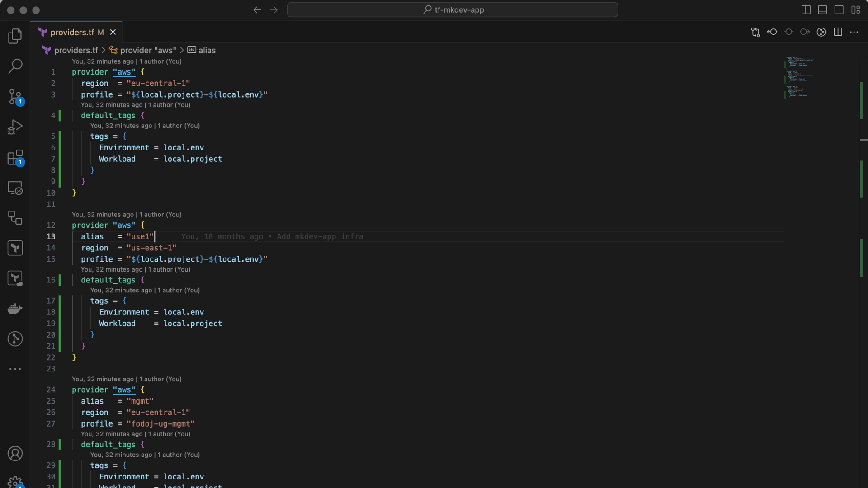
Task: Click local.env on line 18
Action: 184,312
